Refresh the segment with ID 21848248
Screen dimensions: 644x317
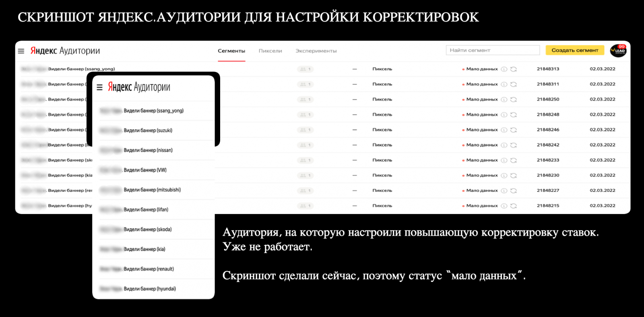(x=514, y=115)
